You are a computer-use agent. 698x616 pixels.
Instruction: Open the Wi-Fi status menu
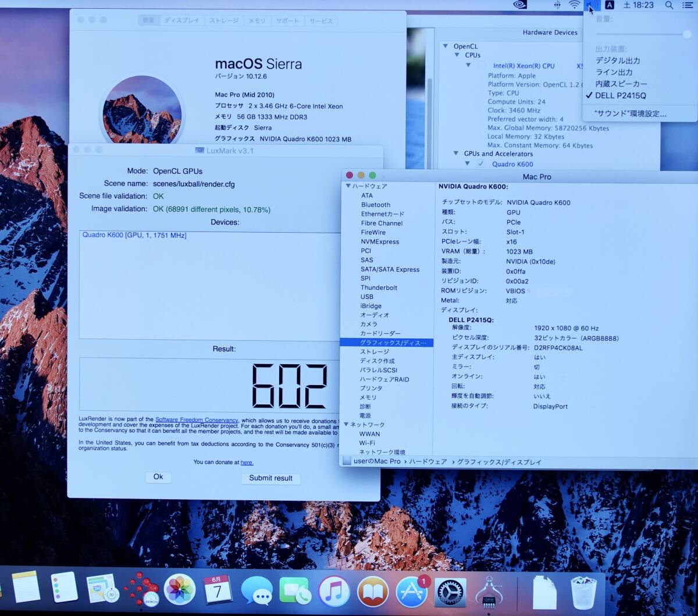pyautogui.click(x=574, y=5)
